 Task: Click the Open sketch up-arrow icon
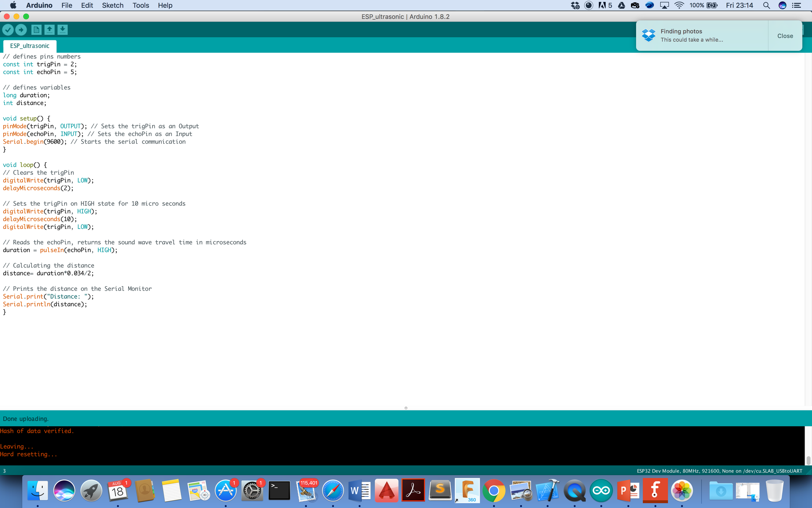49,30
